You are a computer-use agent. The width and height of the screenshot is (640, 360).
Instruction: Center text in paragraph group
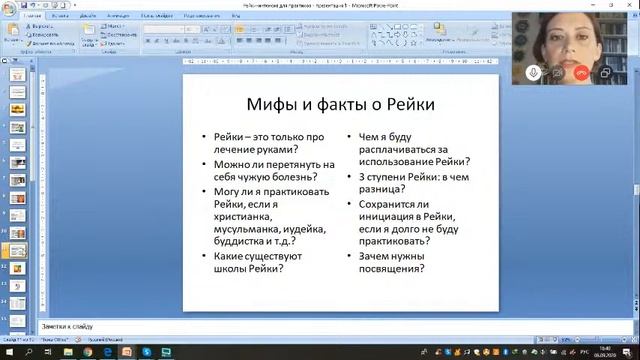249,41
